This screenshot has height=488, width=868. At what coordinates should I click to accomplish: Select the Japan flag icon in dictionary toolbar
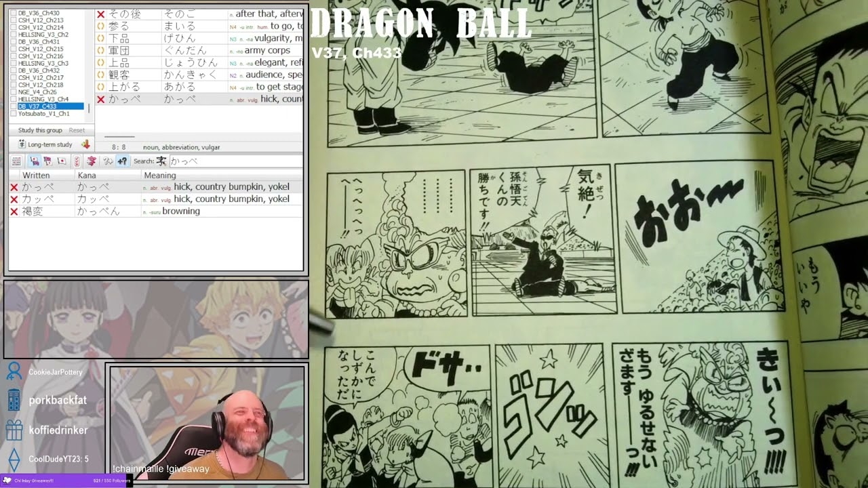62,161
